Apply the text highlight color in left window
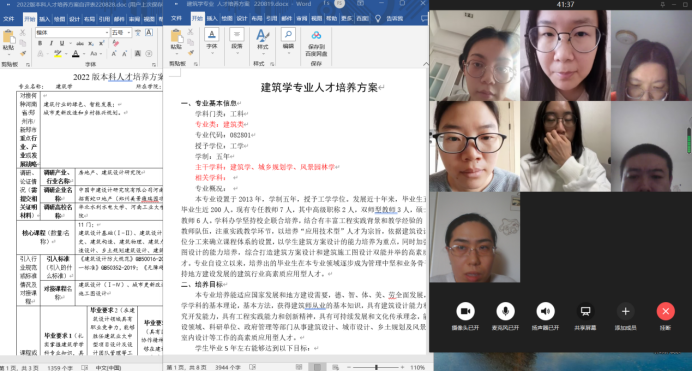The height and width of the screenshot is (371, 692). pos(58,54)
